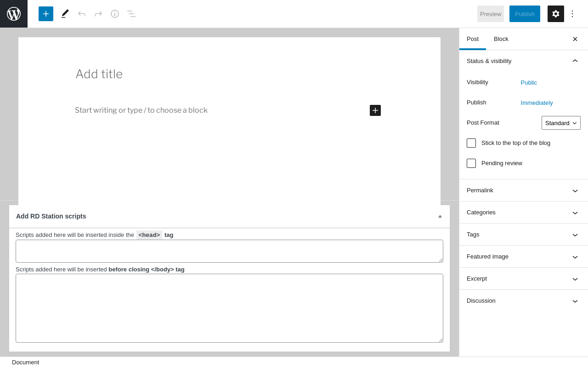Collapse the Status & visibility panel

[524, 61]
